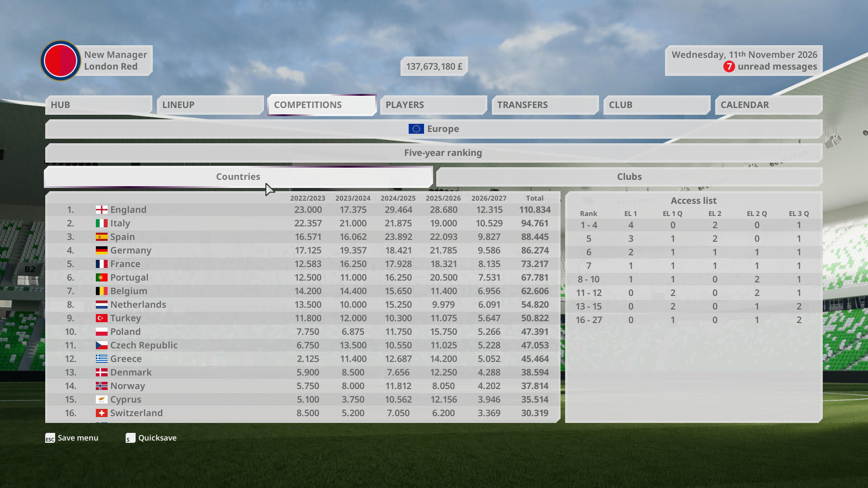Click the club budget balance display
The height and width of the screenshot is (488, 868).
point(434,66)
